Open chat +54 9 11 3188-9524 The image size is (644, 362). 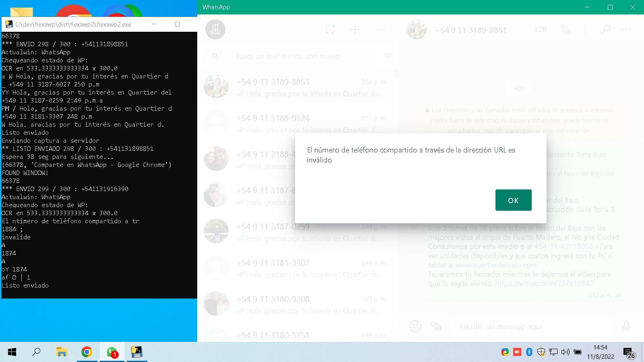296,123
